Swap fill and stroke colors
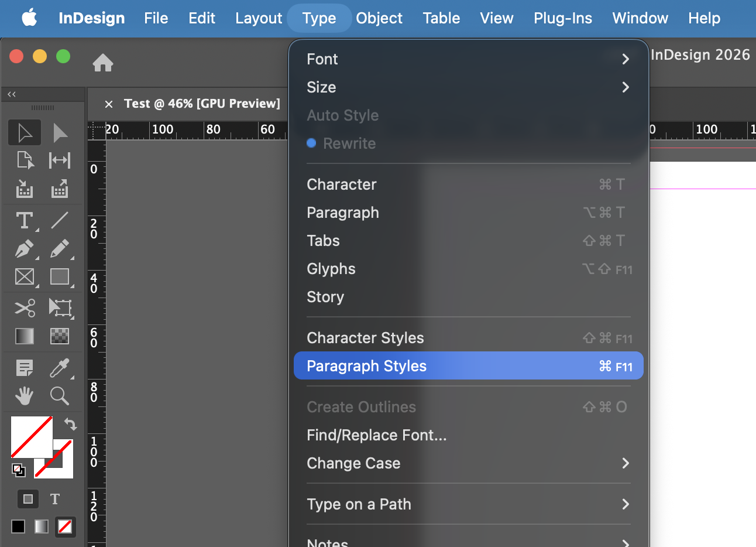Screen dimensions: 756x547 pos(70,423)
